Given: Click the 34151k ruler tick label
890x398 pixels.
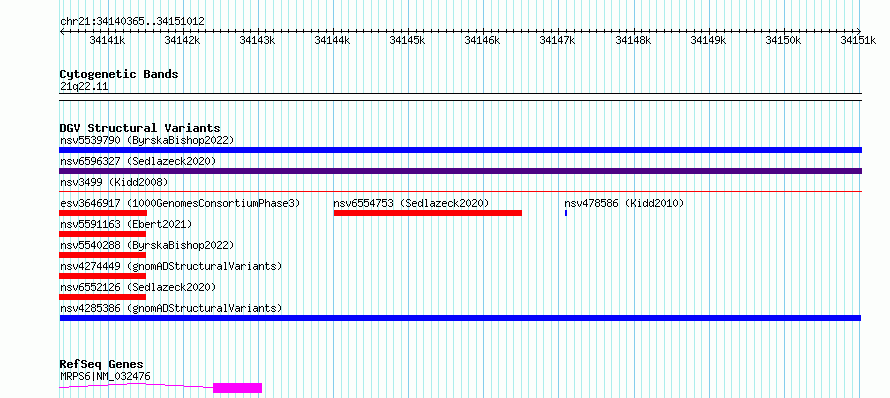Looking at the screenshot, I should pyautogui.click(x=858, y=40).
